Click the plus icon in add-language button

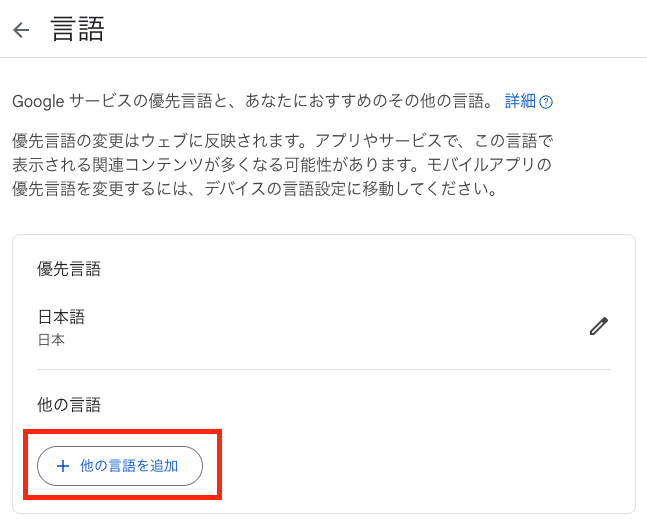click(x=63, y=466)
